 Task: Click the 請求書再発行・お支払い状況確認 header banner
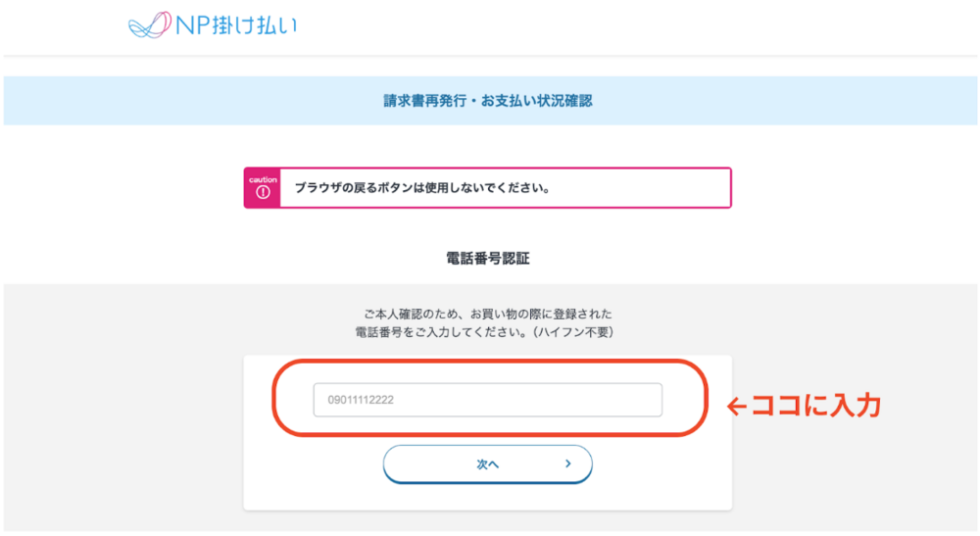point(490,101)
